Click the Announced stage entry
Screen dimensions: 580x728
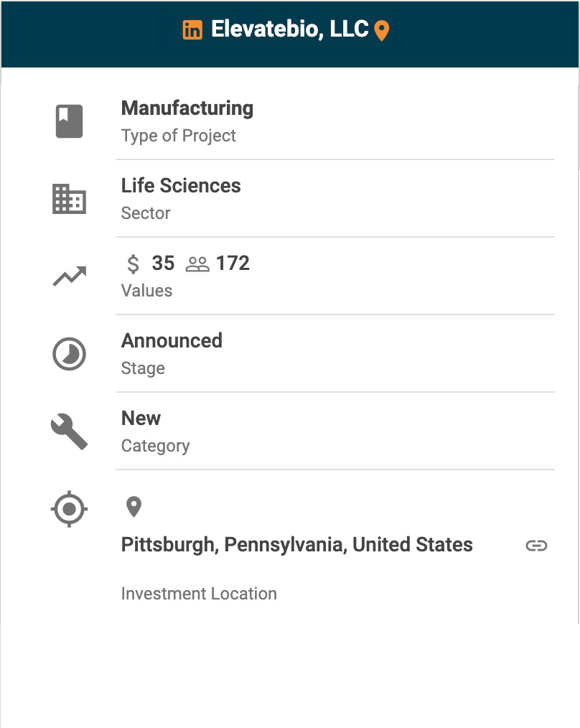click(172, 340)
